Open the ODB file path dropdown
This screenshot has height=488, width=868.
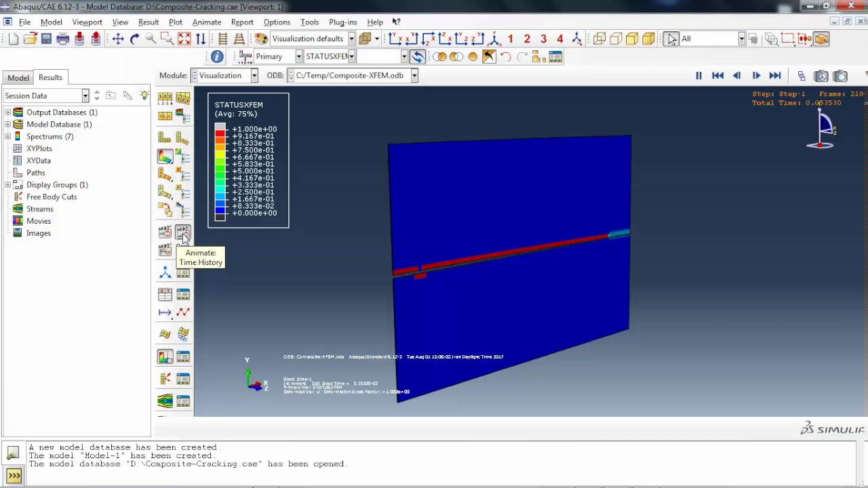[x=414, y=75]
